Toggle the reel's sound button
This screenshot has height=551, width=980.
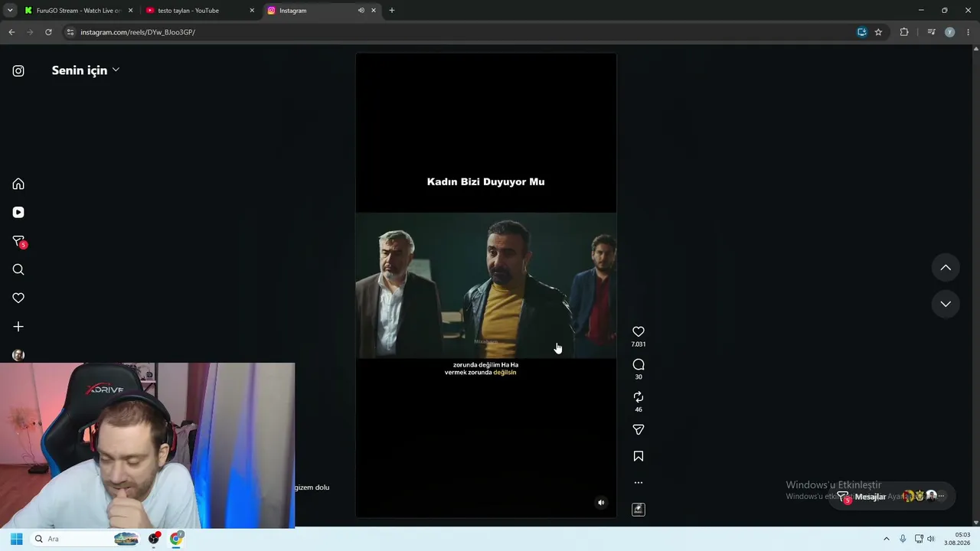pyautogui.click(x=601, y=503)
